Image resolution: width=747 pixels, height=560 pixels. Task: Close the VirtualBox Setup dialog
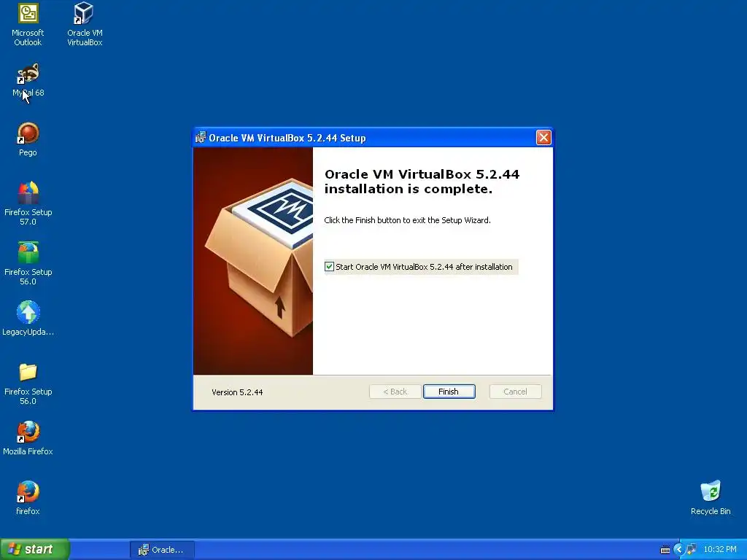pyautogui.click(x=543, y=138)
